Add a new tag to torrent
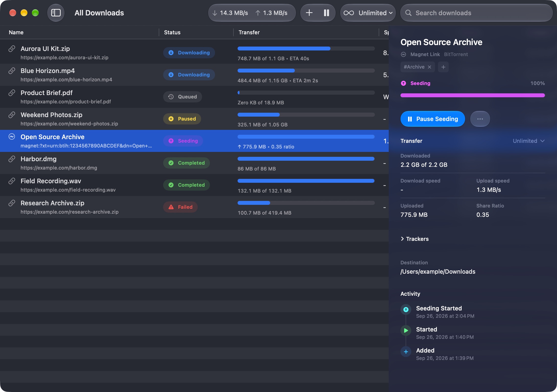Viewport: 557px width, 392px height. (x=443, y=67)
